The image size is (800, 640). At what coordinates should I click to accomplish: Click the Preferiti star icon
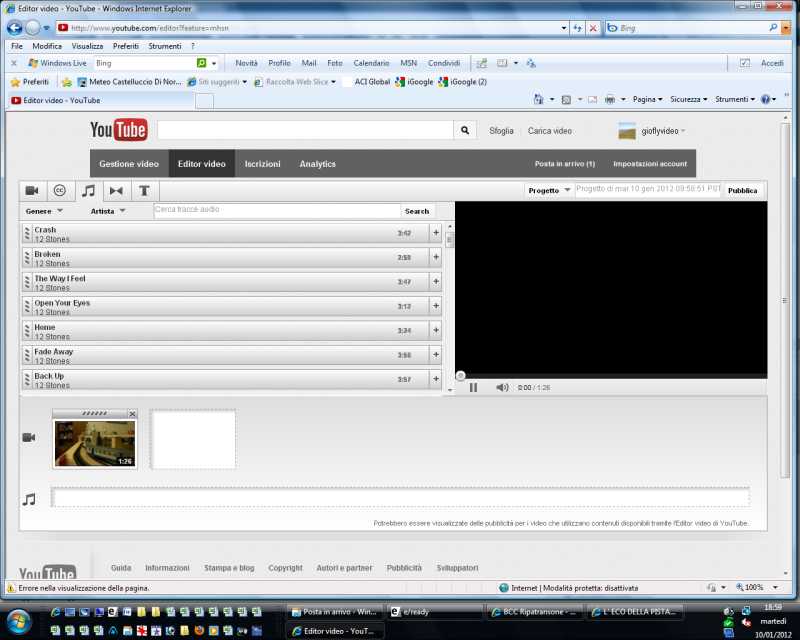coord(15,82)
